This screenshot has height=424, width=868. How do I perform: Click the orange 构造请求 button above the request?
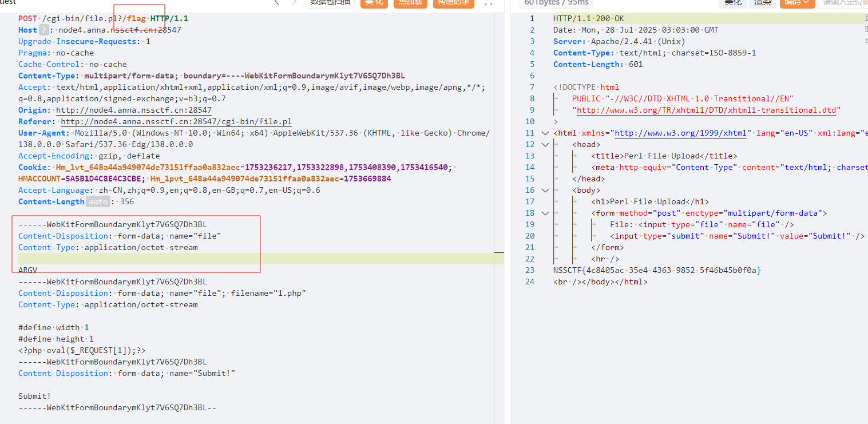[453, 3]
